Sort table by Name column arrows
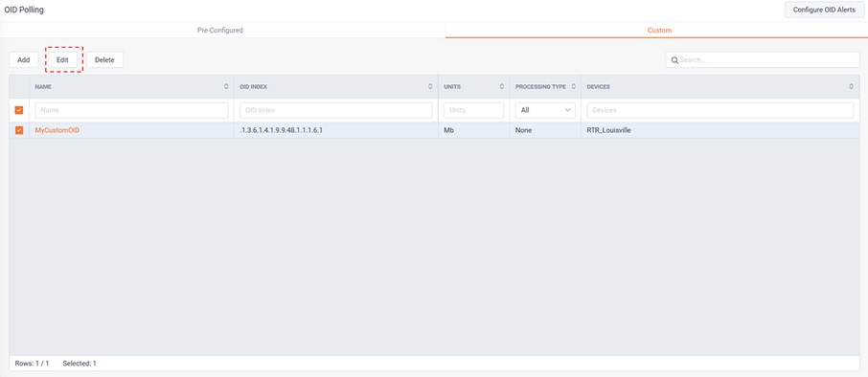Viewport: 868px width, 377px height. [226, 87]
